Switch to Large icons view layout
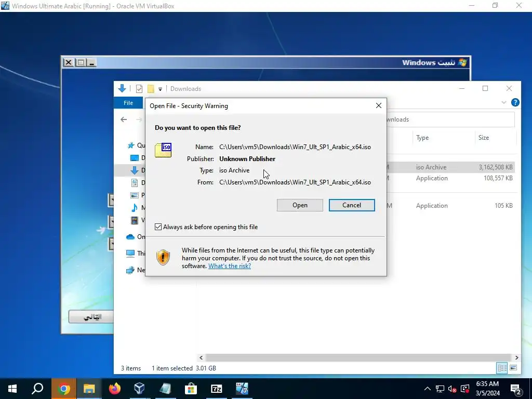Screen dimensions: 532x399 (x=513, y=368)
